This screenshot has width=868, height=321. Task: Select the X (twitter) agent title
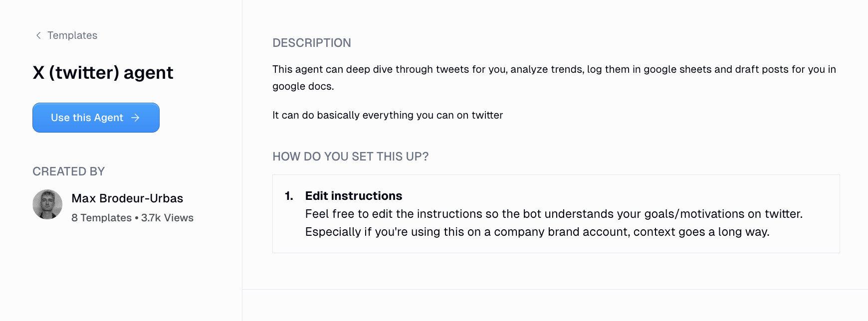click(x=102, y=72)
